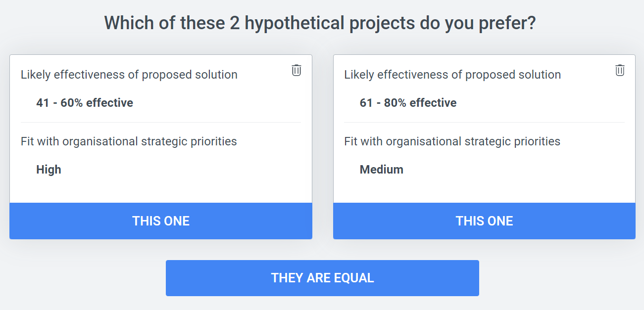This screenshot has height=310, width=644.
Task: Click the question heading about hypothetical projects
Action: point(320,23)
